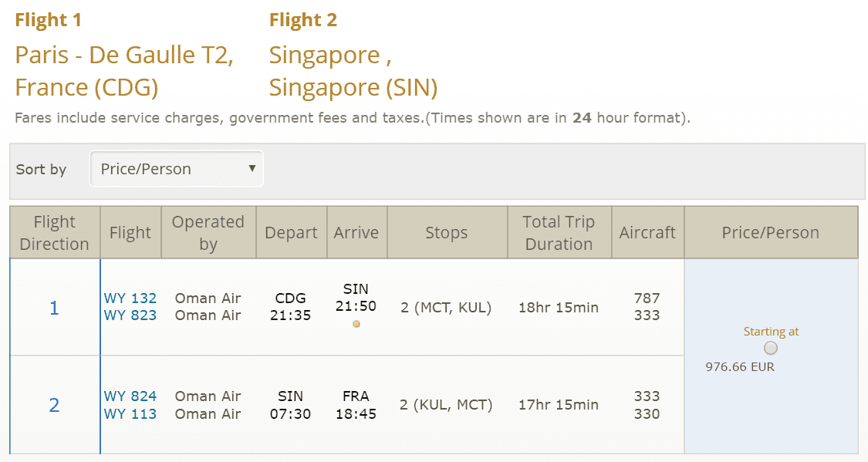Viewport: 868px width, 462px height.
Task: Click the next-day arrival indicator icon under SIN 21:50
Action: [356, 324]
